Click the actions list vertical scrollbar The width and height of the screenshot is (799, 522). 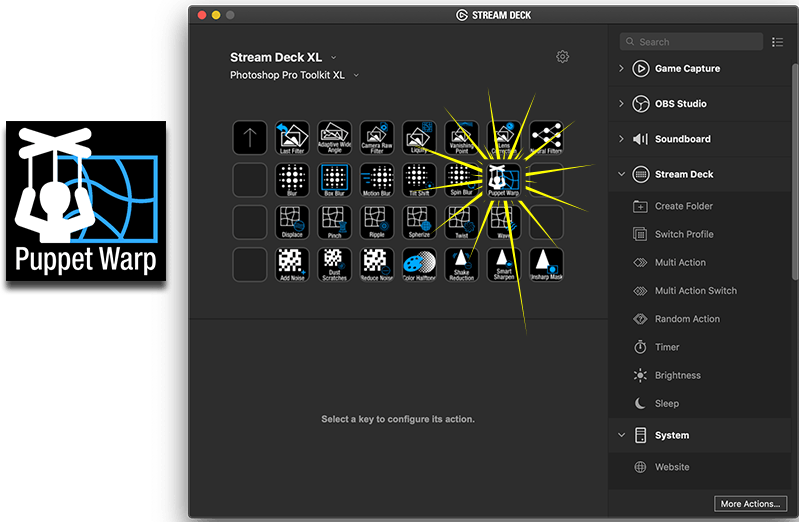pyautogui.click(x=795, y=171)
